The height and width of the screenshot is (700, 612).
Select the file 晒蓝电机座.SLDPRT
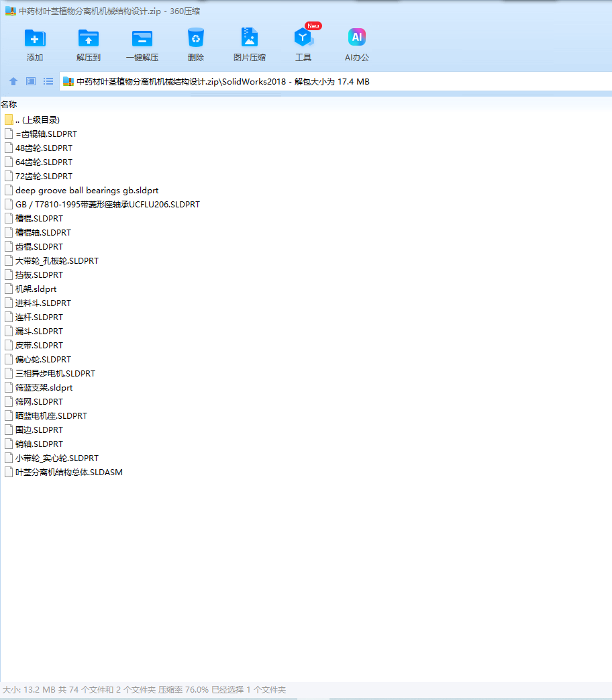[x=51, y=415]
